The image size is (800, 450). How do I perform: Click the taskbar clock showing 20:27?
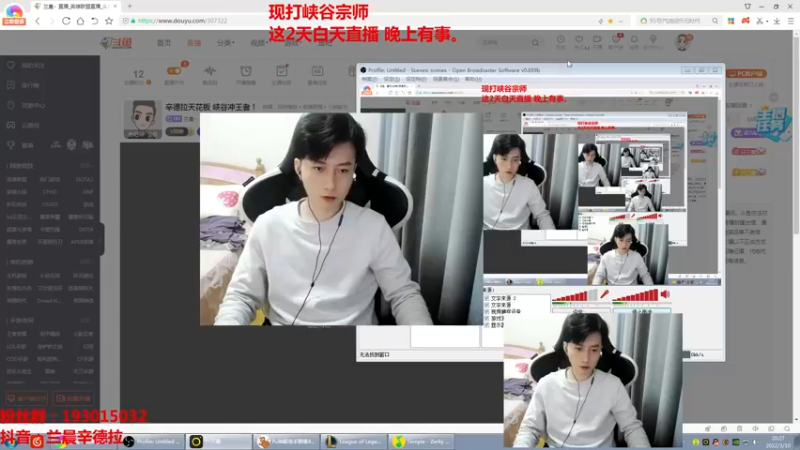(778, 442)
